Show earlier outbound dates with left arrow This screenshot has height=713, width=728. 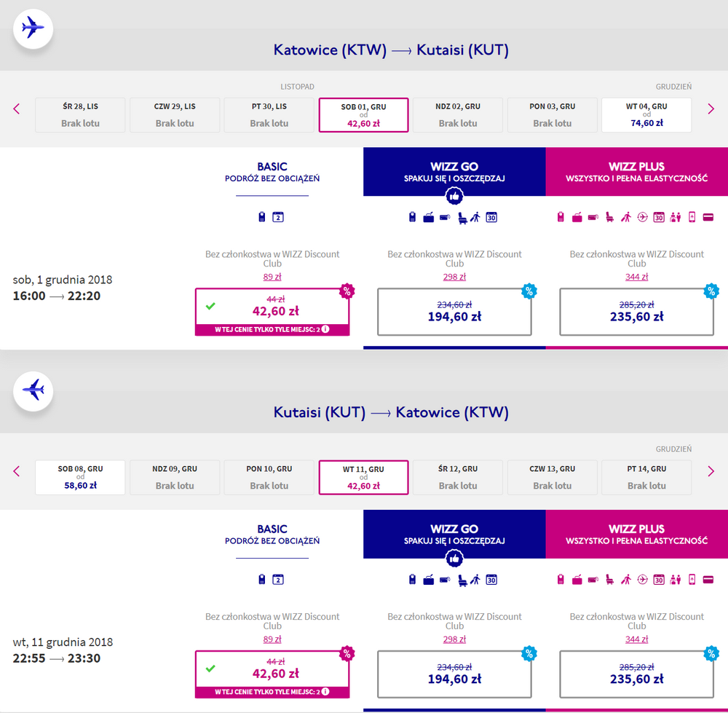click(17, 109)
